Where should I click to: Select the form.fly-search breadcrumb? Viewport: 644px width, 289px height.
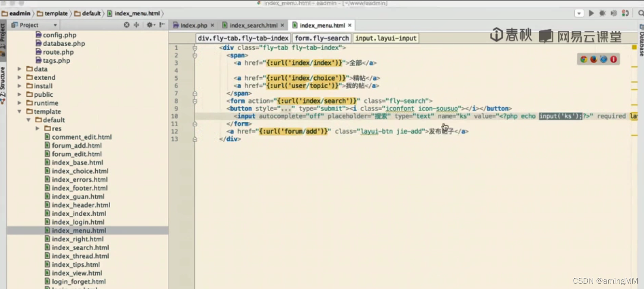322,38
